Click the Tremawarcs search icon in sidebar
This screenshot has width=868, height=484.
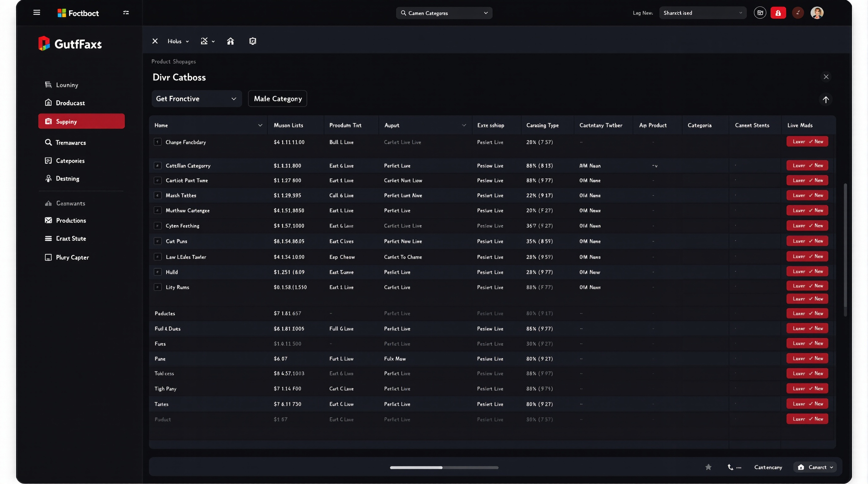pyautogui.click(x=48, y=142)
